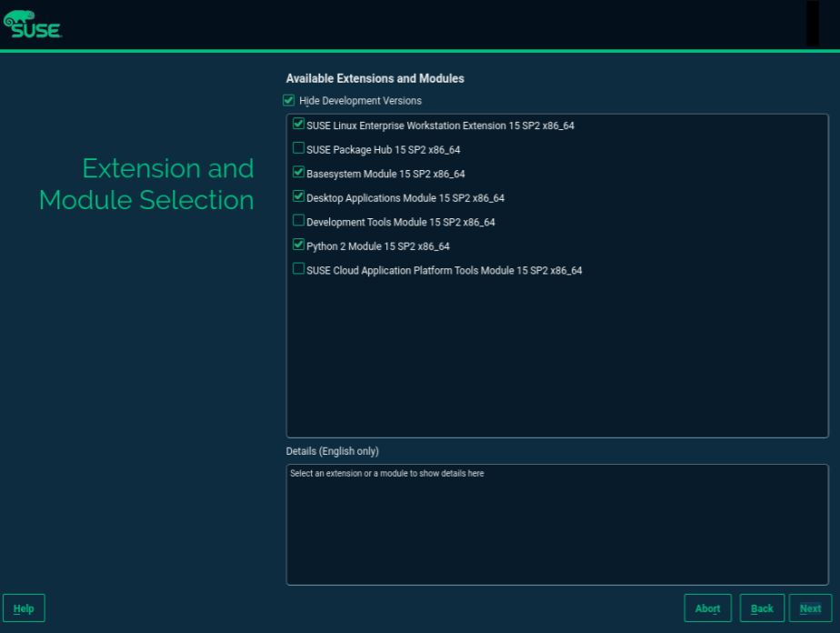The width and height of the screenshot is (840, 633).
Task: Enable SUSE Cloud Application Platform Tools checkbox
Action: point(299,269)
